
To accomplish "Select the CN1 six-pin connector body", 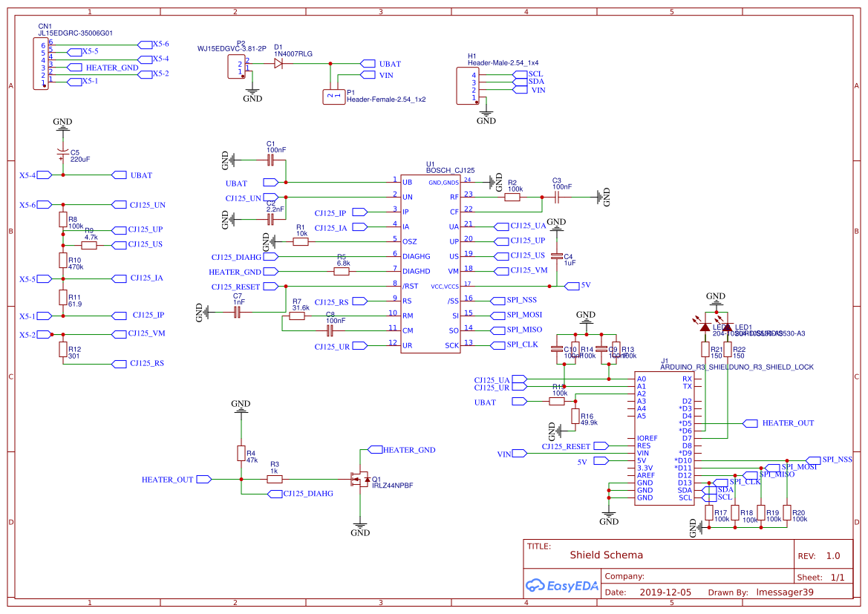I will (41, 64).
